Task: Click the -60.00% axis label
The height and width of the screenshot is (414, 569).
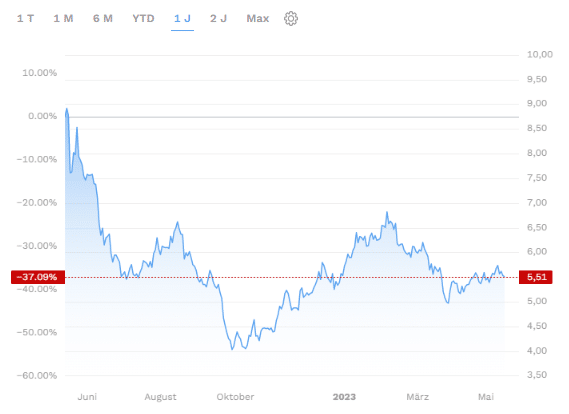Action: pyautogui.click(x=37, y=376)
